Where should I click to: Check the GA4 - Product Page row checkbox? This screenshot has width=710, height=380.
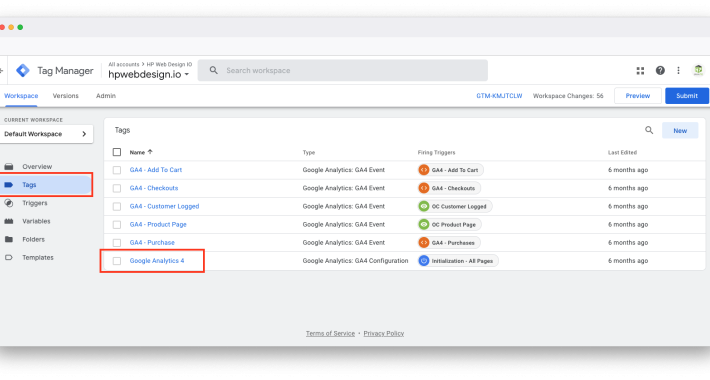(x=117, y=224)
